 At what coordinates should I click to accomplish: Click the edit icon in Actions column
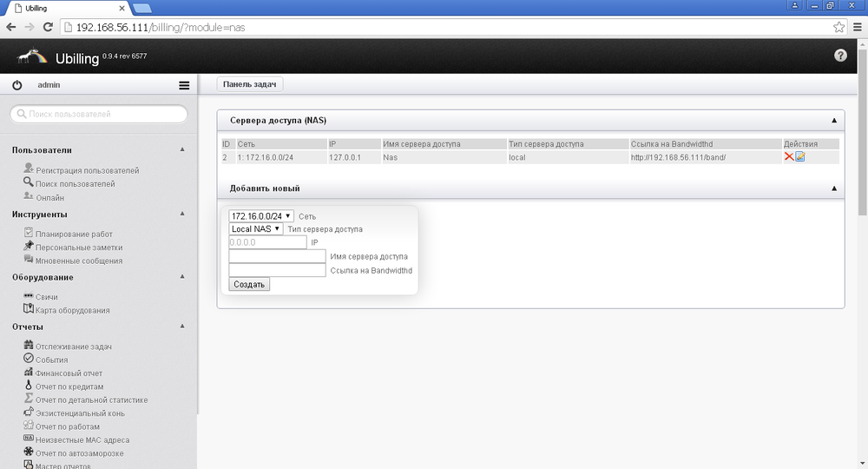pos(800,157)
